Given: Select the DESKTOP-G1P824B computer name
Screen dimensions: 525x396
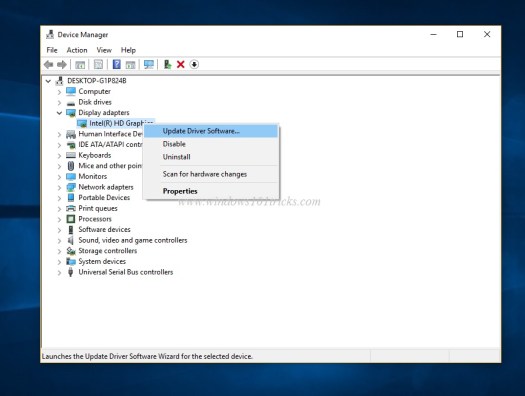Looking at the screenshot, I should [97, 81].
